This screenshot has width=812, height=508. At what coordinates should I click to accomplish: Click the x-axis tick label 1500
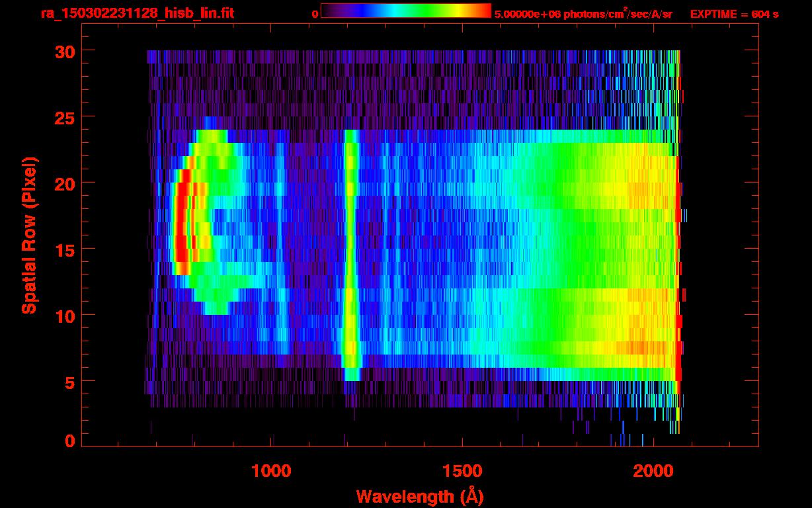click(x=462, y=471)
